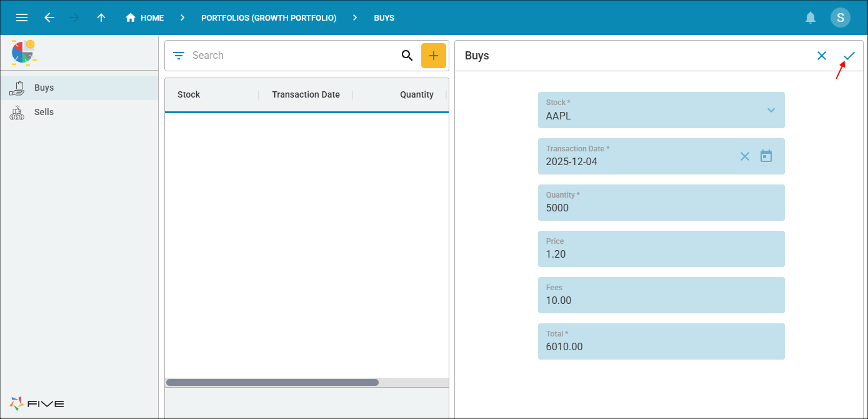Open notifications bell icon

point(811,18)
